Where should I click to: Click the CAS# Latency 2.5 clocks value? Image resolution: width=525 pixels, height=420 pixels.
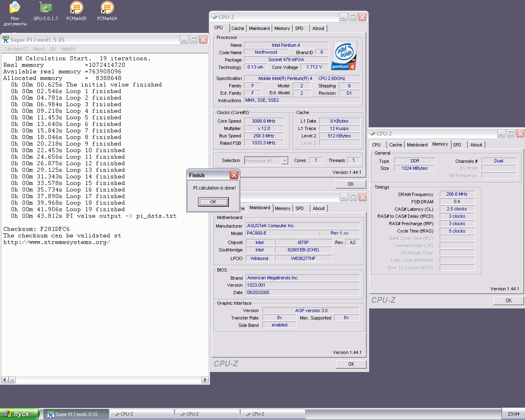457,209
